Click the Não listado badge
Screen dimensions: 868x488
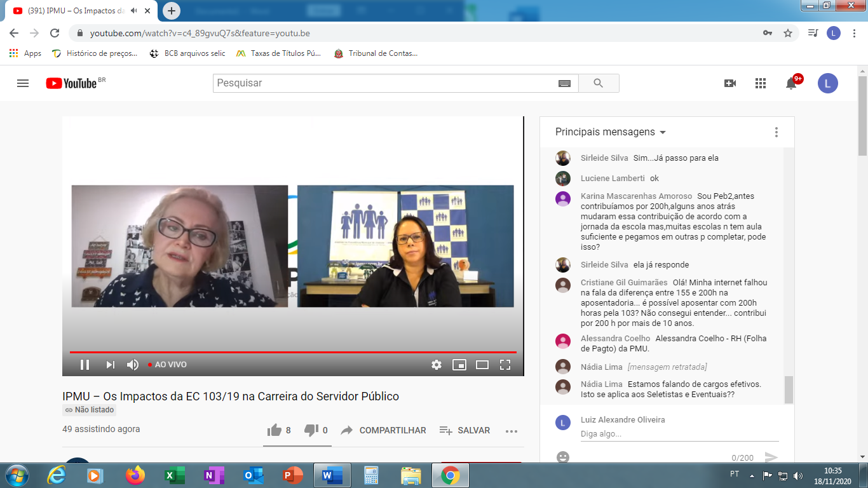click(90, 410)
